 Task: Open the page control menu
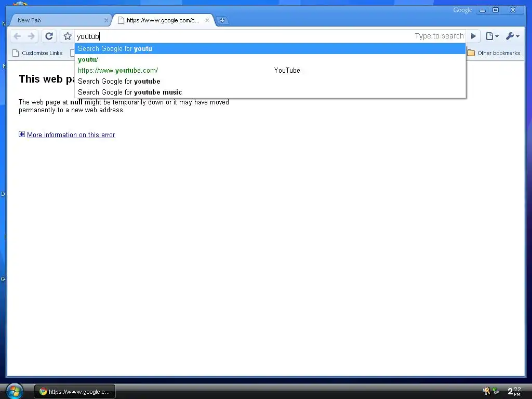coord(492,36)
